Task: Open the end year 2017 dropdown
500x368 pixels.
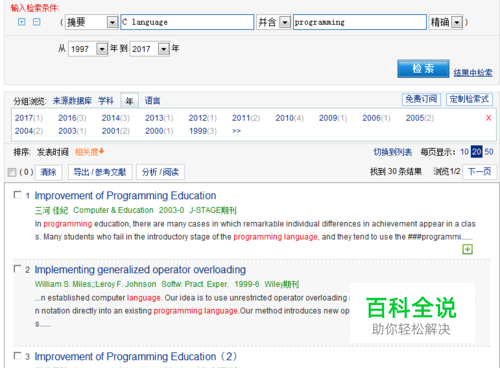Action: pyautogui.click(x=163, y=49)
